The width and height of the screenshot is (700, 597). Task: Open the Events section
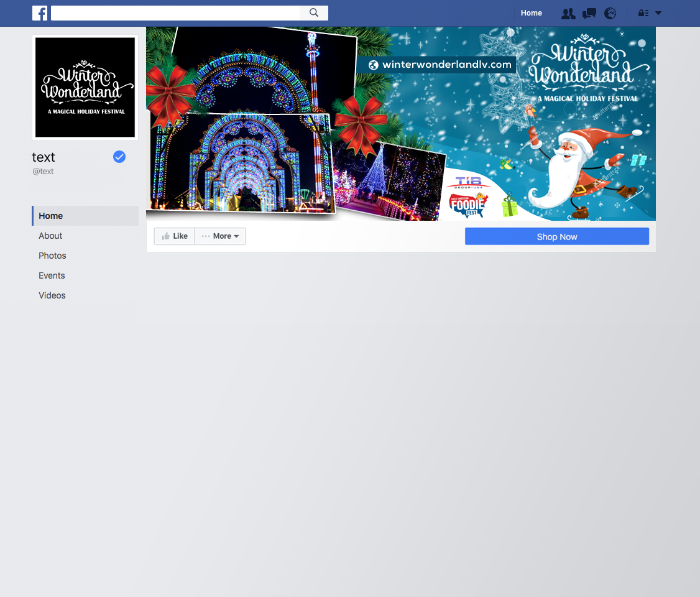(52, 275)
